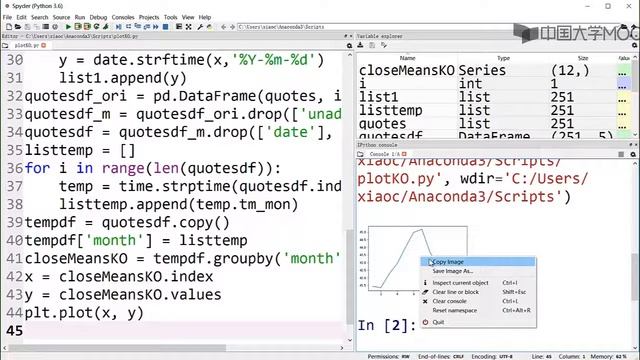Viewport: 640px width, 360px height.
Task: Run the current cell icon
Action: (x=78, y=27)
